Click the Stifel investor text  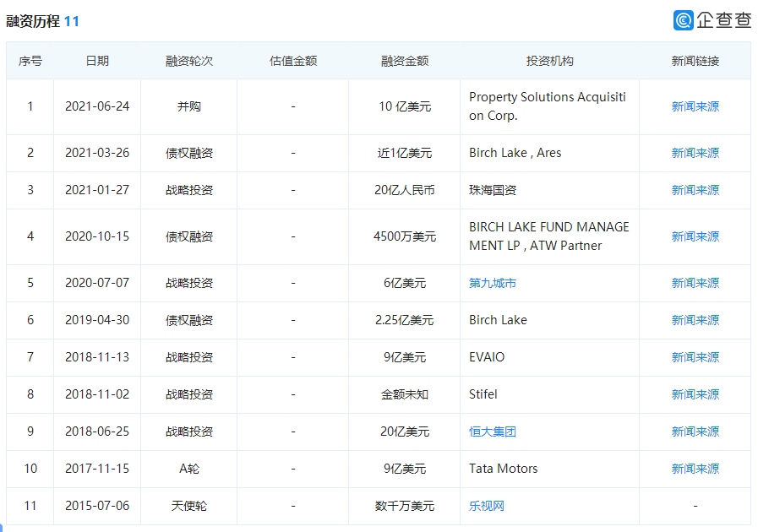point(483,394)
